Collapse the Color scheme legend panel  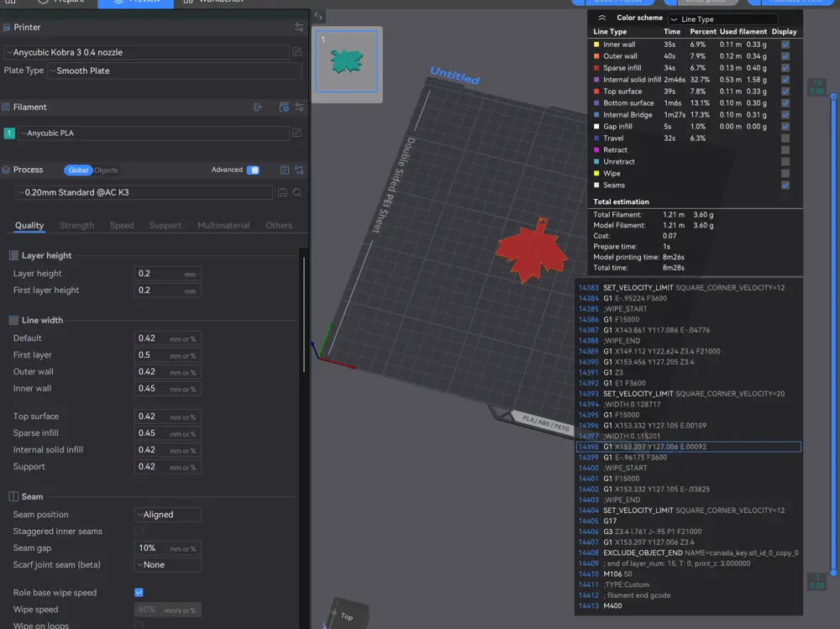coord(602,18)
